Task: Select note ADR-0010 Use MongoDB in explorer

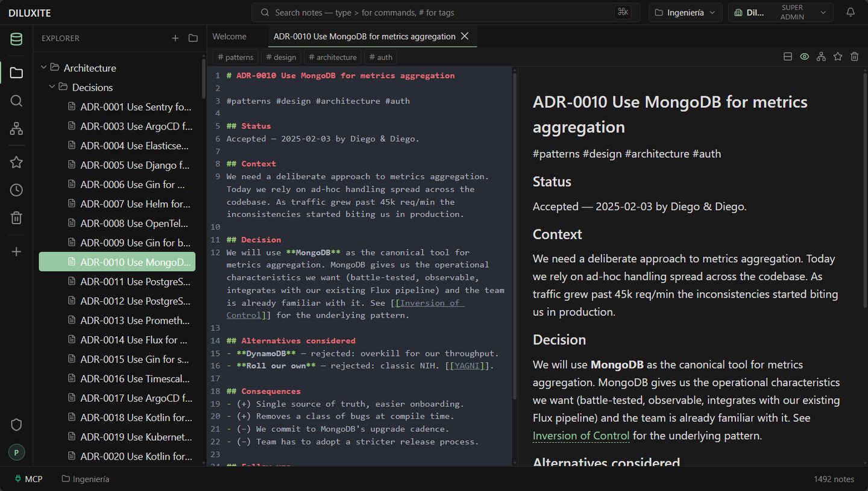Action: (117, 261)
